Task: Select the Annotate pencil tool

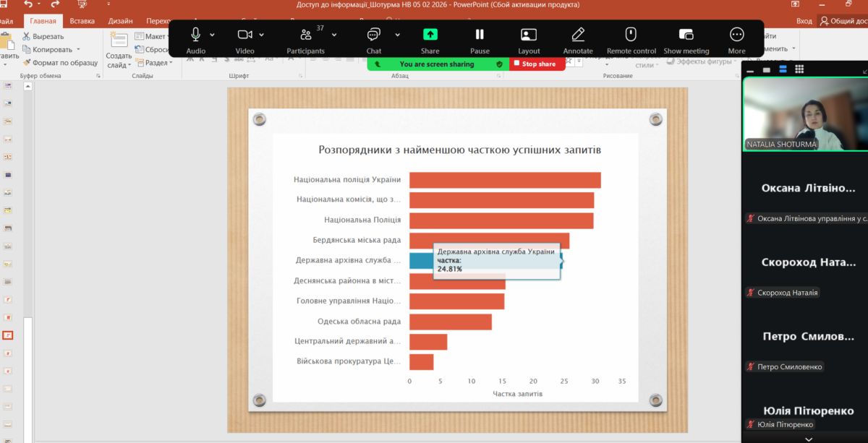Action: coord(578,35)
